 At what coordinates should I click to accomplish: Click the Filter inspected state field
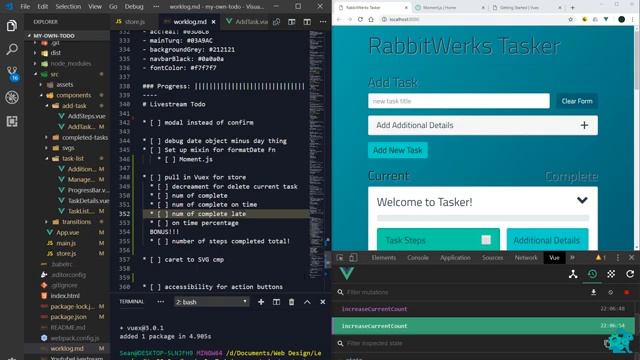click(469, 343)
